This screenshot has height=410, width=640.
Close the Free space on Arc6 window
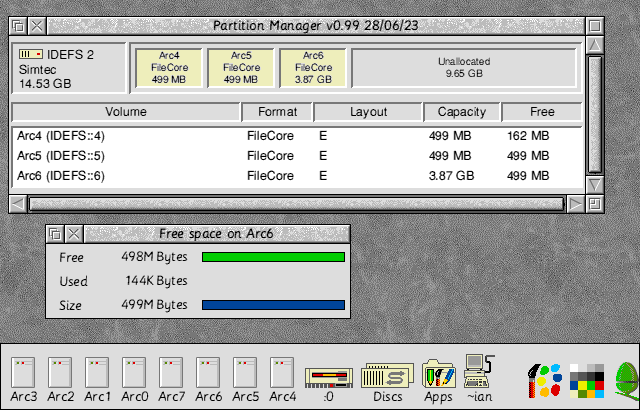pos(74,234)
